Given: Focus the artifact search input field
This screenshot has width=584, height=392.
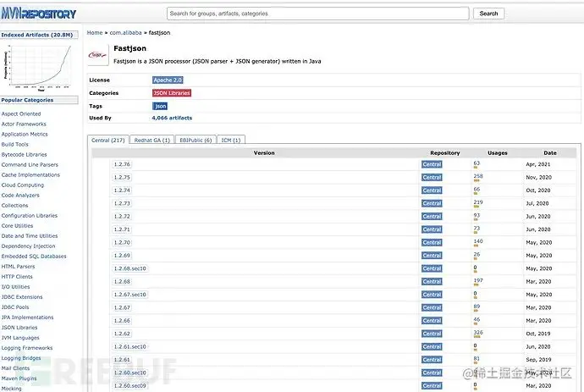Looking at the screenshot, I should tap(317, 14).
